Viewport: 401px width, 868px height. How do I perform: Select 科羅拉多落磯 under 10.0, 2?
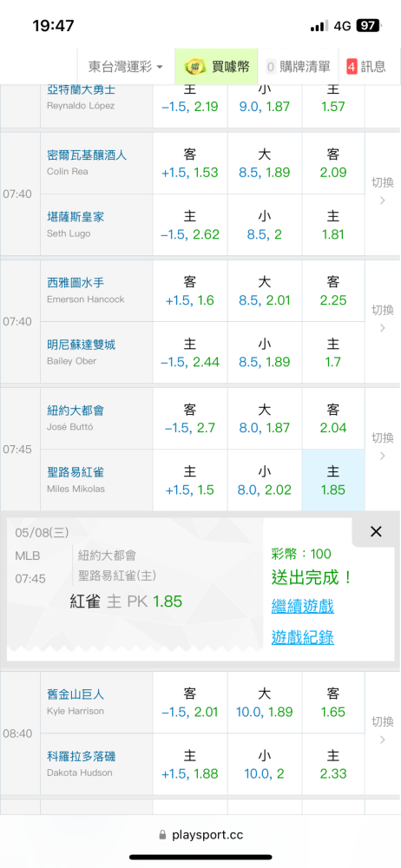tap(264, 764)
